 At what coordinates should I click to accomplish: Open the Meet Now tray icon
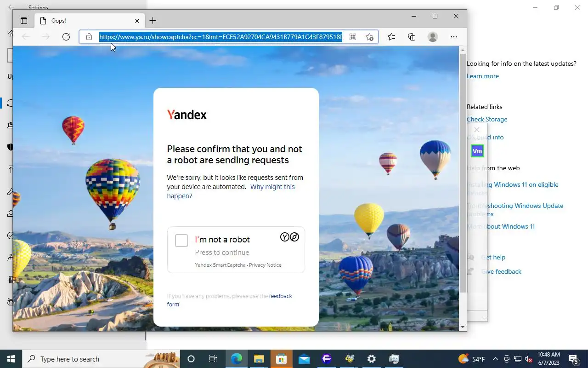coord(507,359)
